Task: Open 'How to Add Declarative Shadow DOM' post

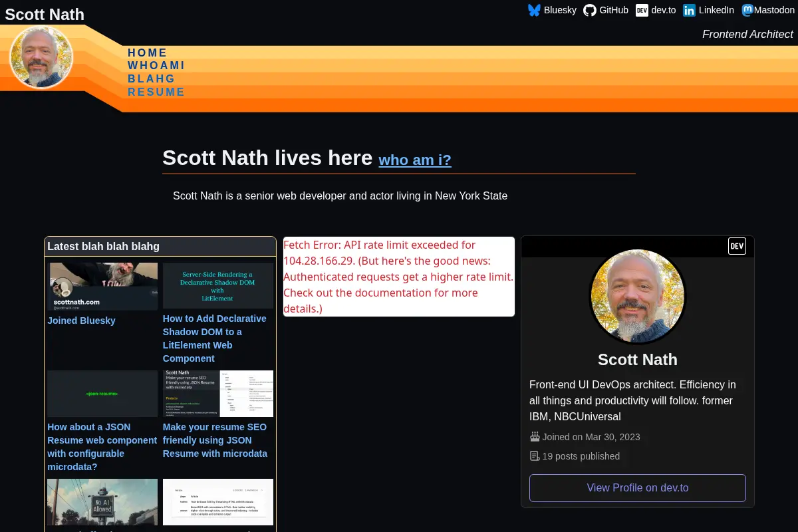Action: coord(215,338)
